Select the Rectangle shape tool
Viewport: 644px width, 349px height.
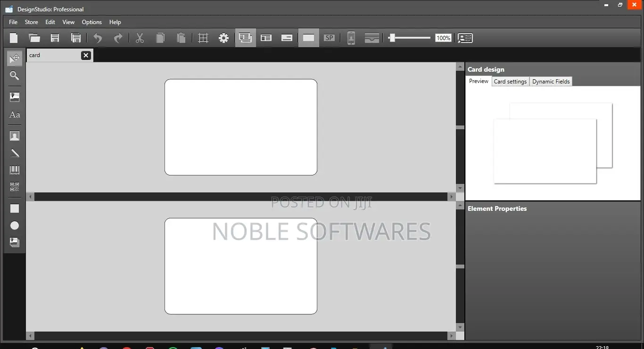pyautogui.click(x=14, y=208)
